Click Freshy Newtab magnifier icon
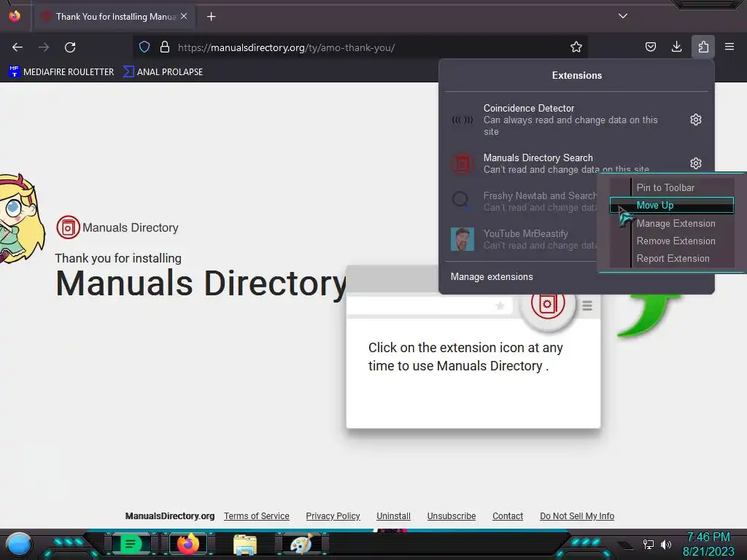Screen dimensions: 747x560 461,200
